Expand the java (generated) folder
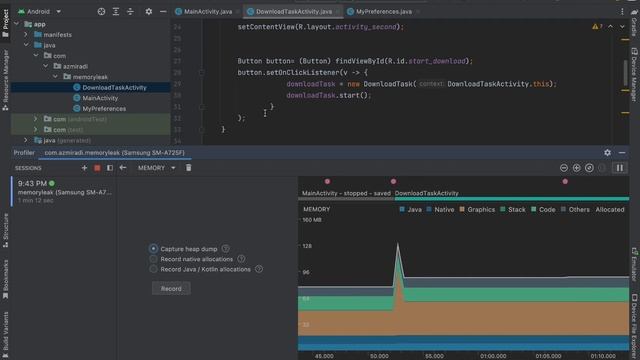Screen dimensions: 640x360 click(x=26, y=140)
